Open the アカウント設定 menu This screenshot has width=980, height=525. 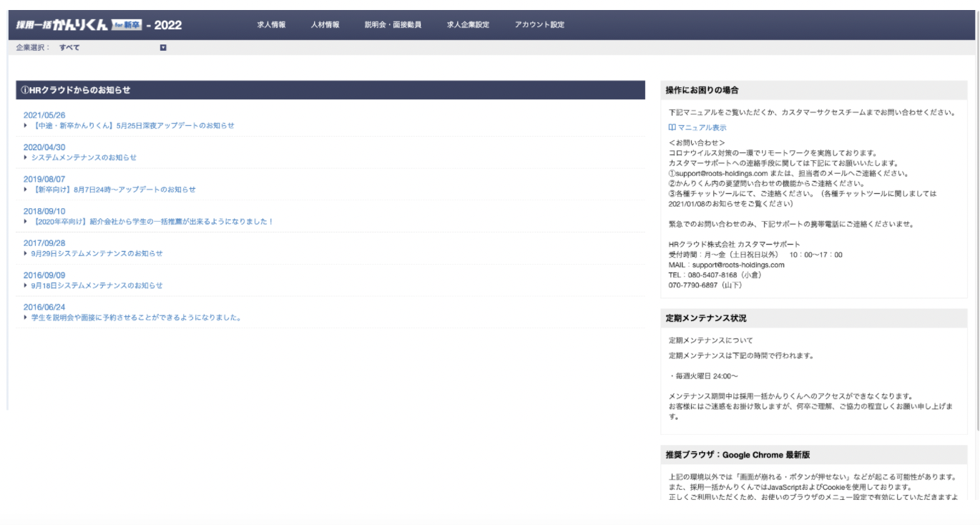click(539, 24)
